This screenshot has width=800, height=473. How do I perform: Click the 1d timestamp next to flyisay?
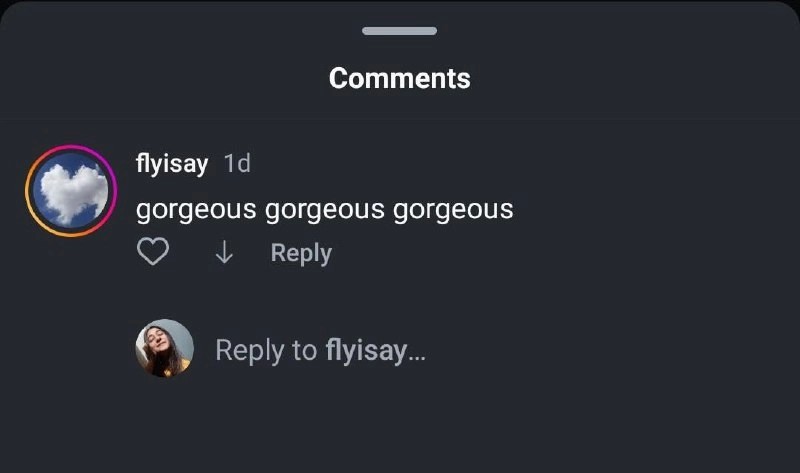point(237,164)
